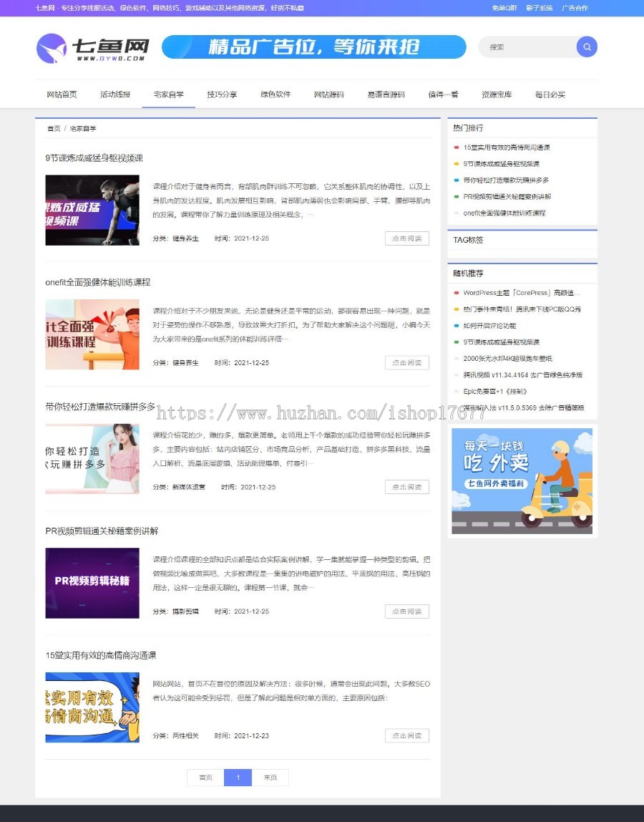Open 热门排行 item 15堂实用有效的高情商沟通课
Screen dimensions: 644x822
[x=507, y=148]
